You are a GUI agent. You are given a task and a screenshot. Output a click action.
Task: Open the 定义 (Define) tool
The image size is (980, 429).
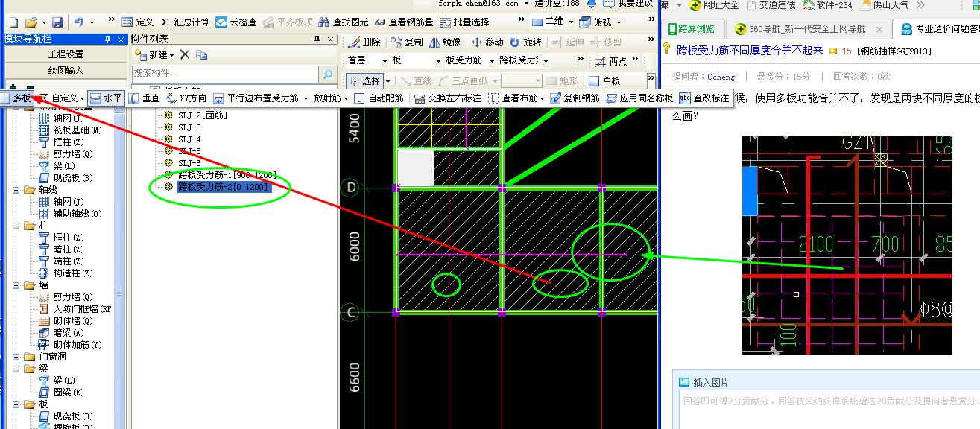click(137, 22)
